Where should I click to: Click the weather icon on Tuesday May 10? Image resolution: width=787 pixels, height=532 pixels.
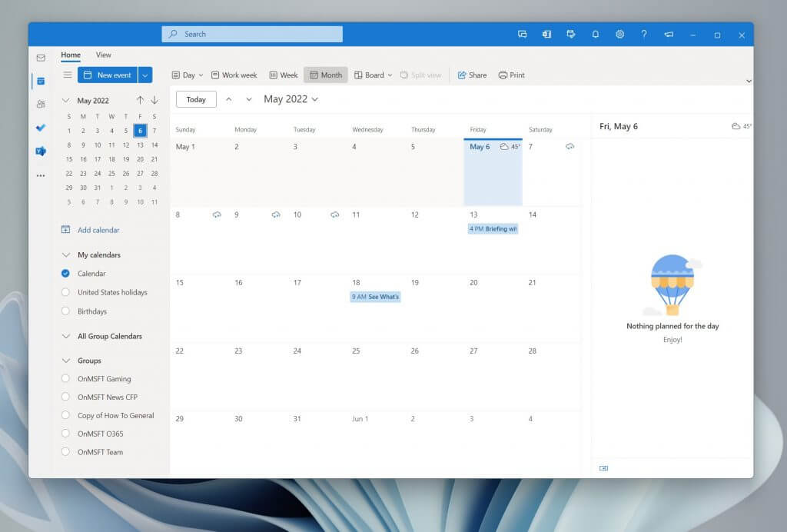335,214
